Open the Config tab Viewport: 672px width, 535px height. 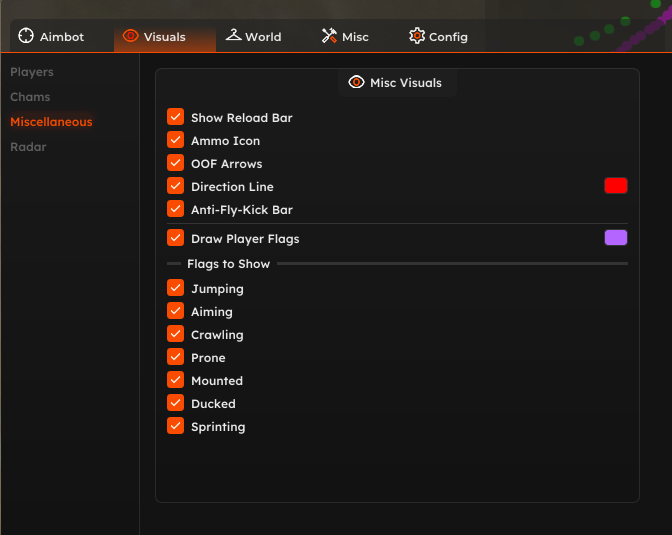[438, 36]
